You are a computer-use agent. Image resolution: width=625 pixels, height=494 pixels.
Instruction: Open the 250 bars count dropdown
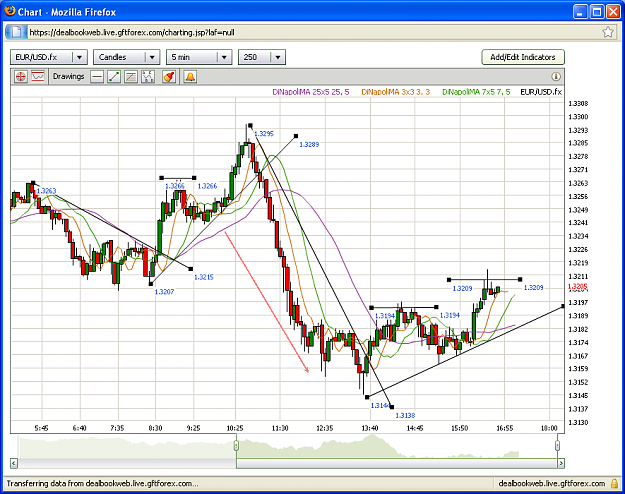click(261, 57)
